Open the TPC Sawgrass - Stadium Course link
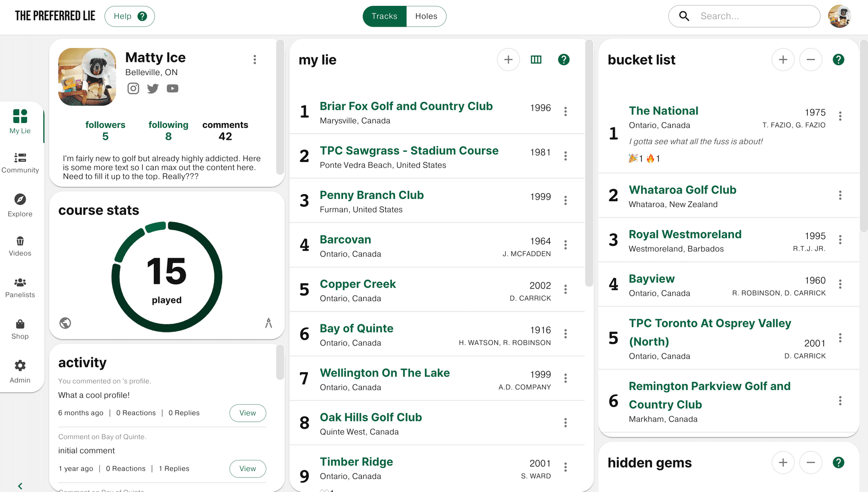This screenshot has width=868, height=492. [x=409, y=151]
